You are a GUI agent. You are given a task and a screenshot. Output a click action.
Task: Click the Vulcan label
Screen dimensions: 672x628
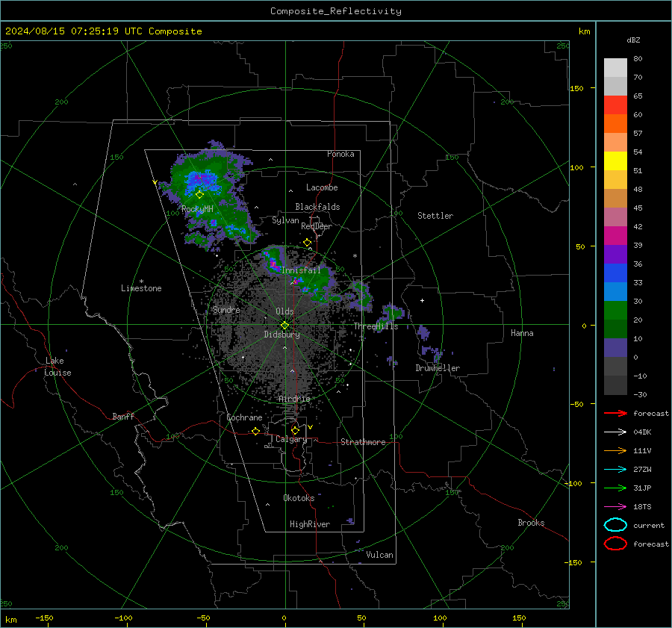click(x=379, y=555)
